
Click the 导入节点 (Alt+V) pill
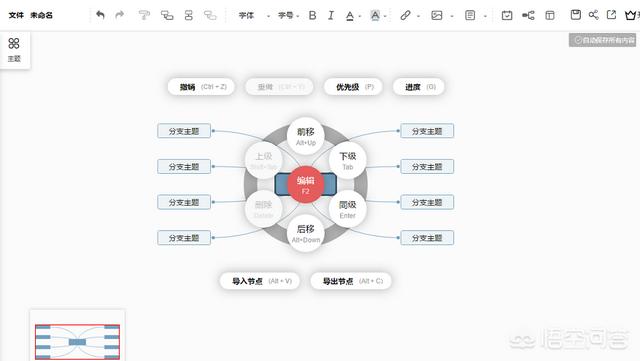(260, 281)
